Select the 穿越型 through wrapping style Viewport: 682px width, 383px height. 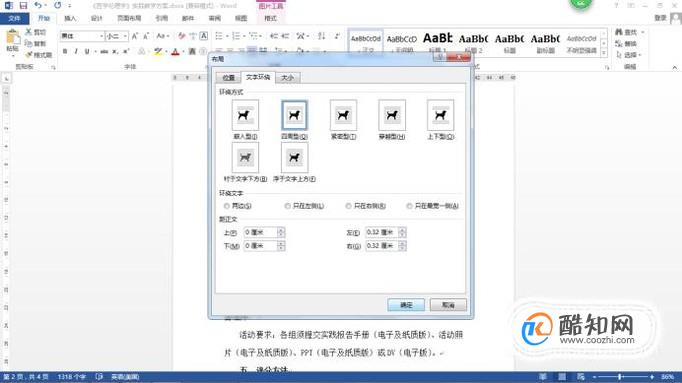coord(392,115)
